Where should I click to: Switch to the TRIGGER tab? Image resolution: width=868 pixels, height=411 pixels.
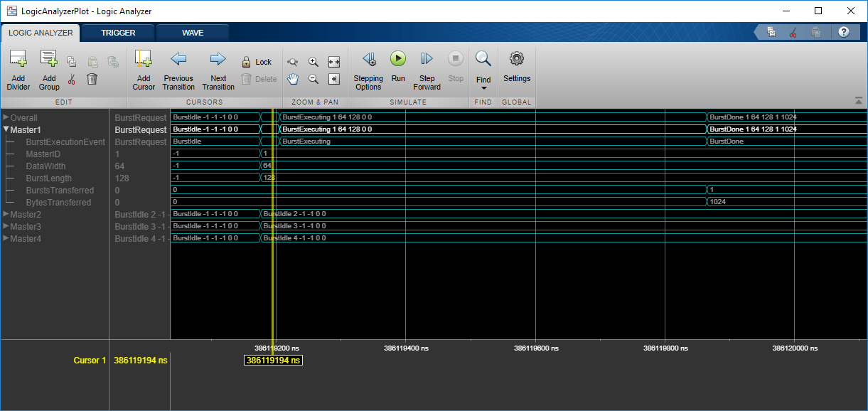tap(118, 33)
